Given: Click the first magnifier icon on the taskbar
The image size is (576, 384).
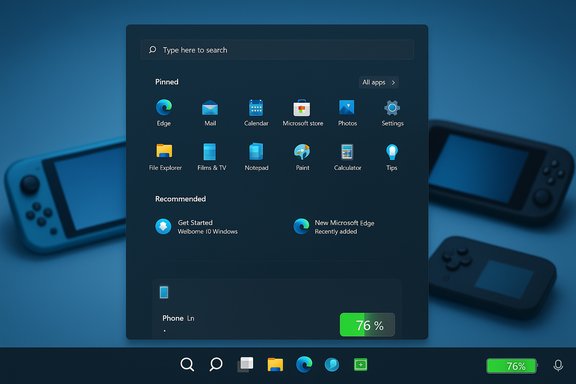Looking at the screenshot, I should 187,365.
